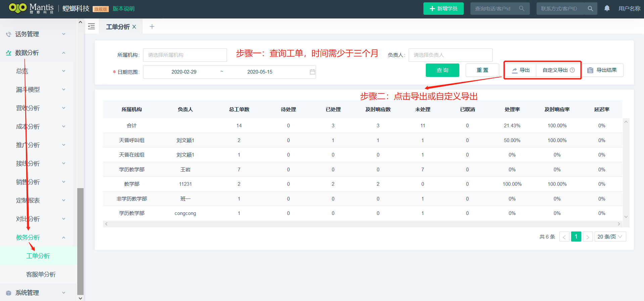Click the help icon next to 自定义导出
This screenshot has width=644, height=301.
[572, 70]
